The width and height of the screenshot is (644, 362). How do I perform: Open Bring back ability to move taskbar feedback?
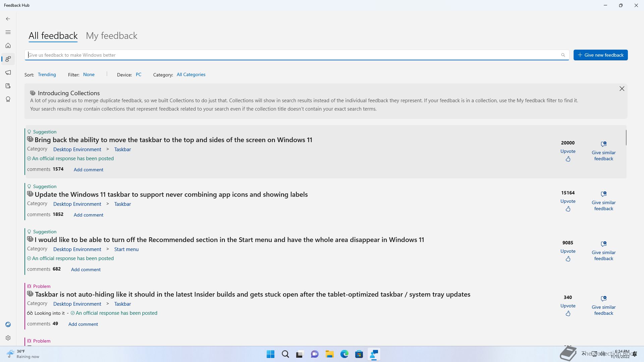[x=173, y=140]
